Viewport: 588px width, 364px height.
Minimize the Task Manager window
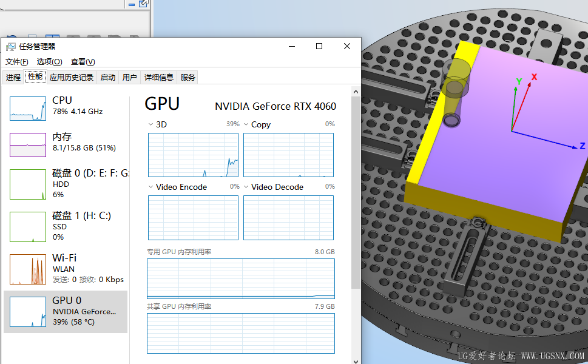click(x=292, y=47)
